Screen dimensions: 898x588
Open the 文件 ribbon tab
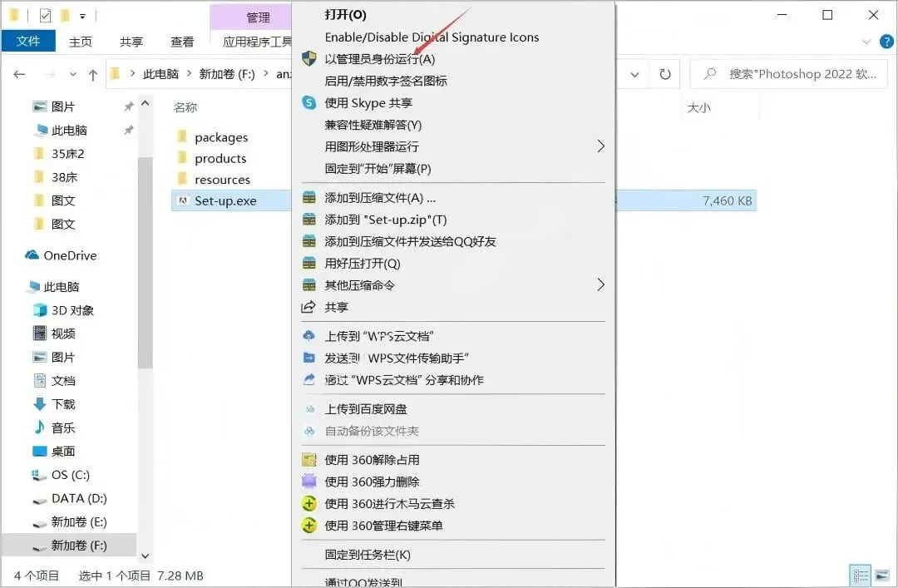28,41
